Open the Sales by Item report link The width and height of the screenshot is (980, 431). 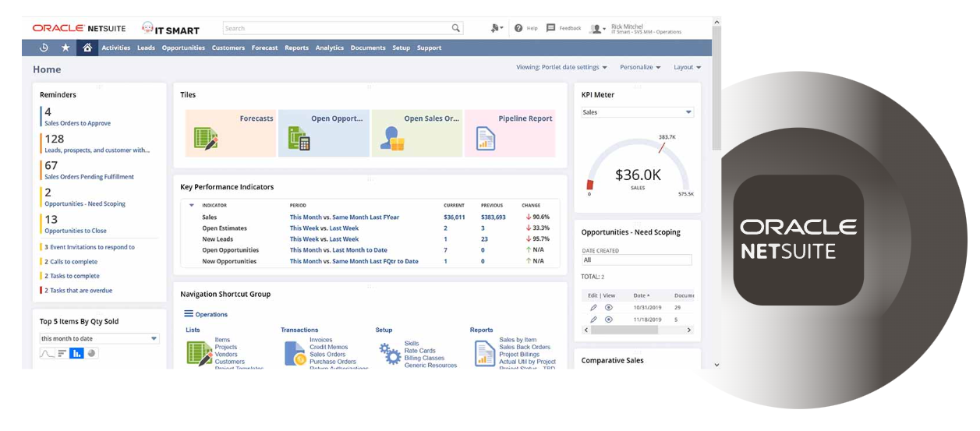click(x=518, y=340)
